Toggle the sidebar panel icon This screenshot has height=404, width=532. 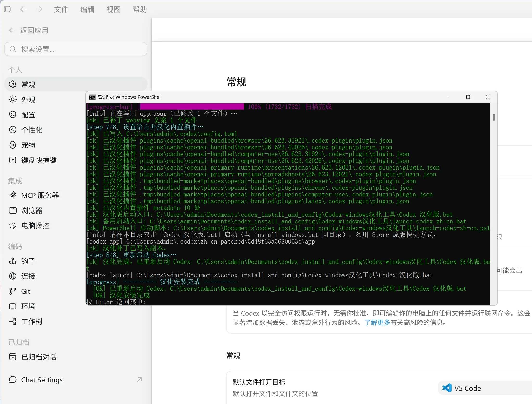pos(7,9)
